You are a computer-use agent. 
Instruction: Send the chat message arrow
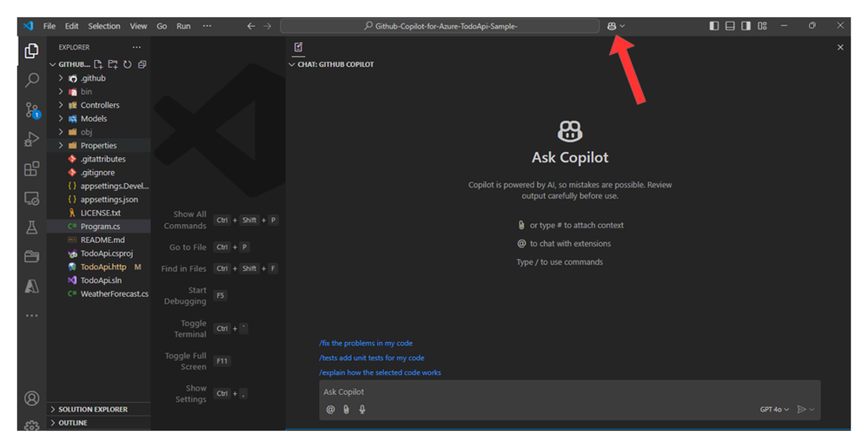[x=801, y=409]
